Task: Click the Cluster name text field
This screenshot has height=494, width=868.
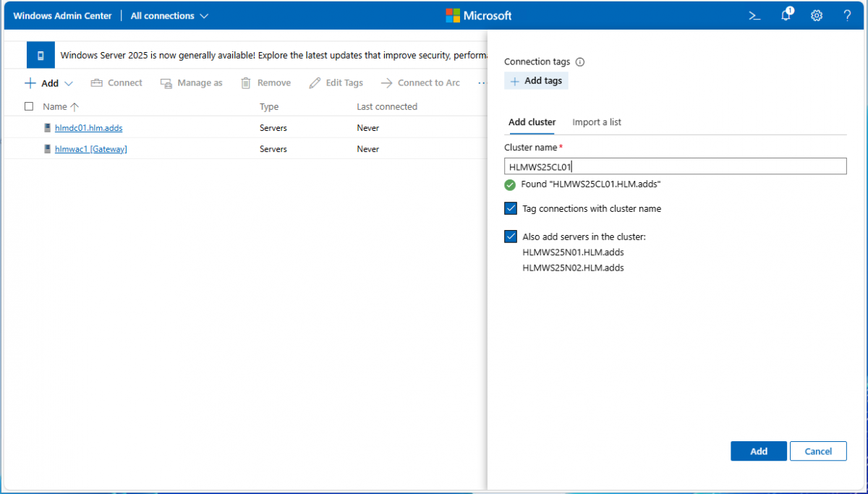Action: pyautogui.click(x=675, y=166)
